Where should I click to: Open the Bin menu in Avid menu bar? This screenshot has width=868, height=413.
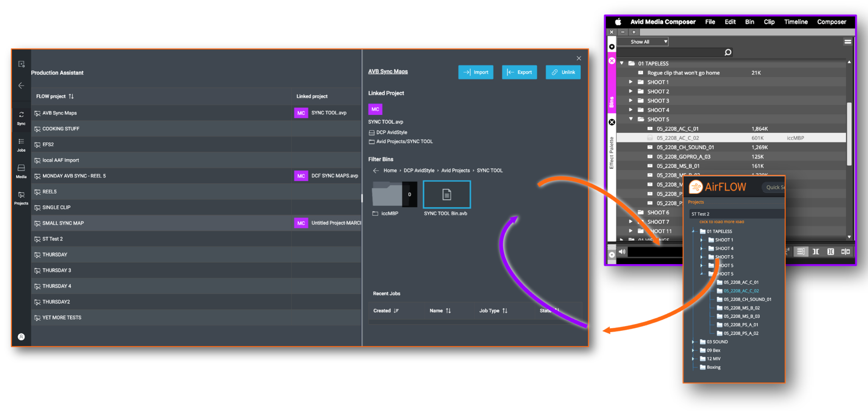click(749, 22)
